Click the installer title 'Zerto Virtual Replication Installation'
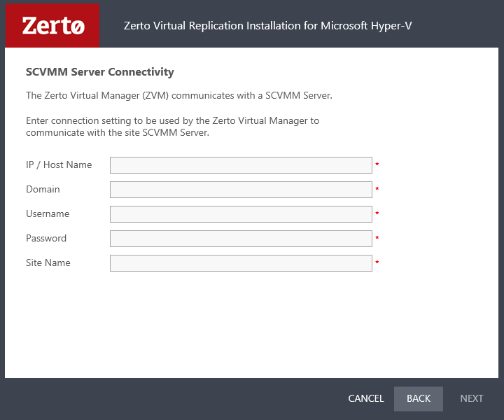504x420 pixels. (x=267, y=26)
